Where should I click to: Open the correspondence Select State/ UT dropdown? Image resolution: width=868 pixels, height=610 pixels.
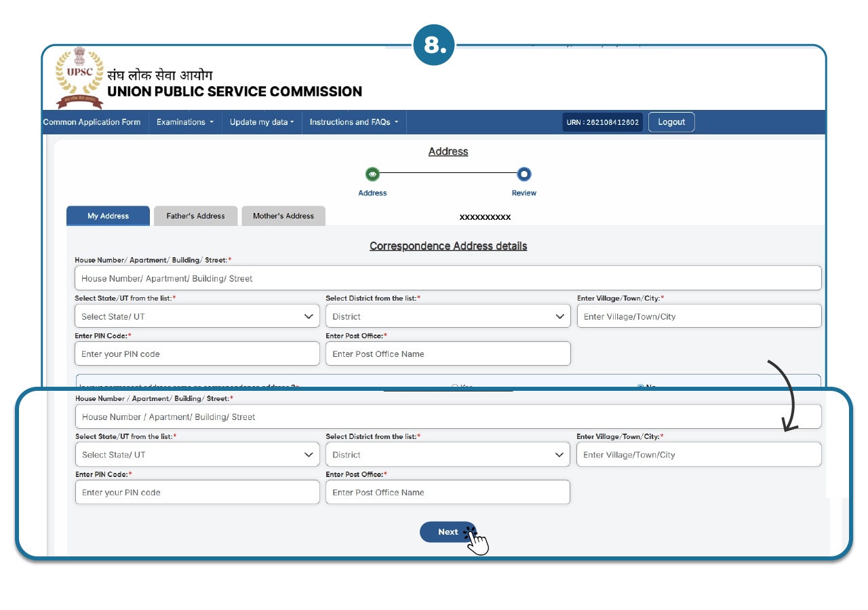(x=197, y=316)
